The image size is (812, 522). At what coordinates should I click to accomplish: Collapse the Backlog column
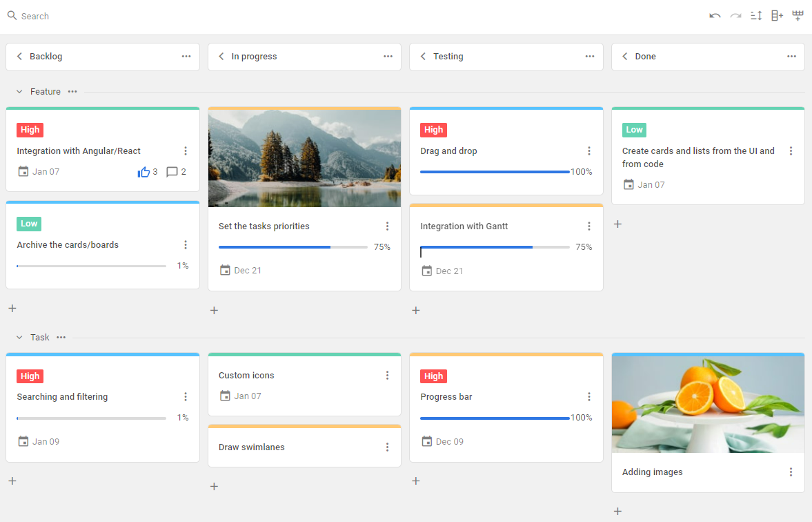click(x=19, y=57)
